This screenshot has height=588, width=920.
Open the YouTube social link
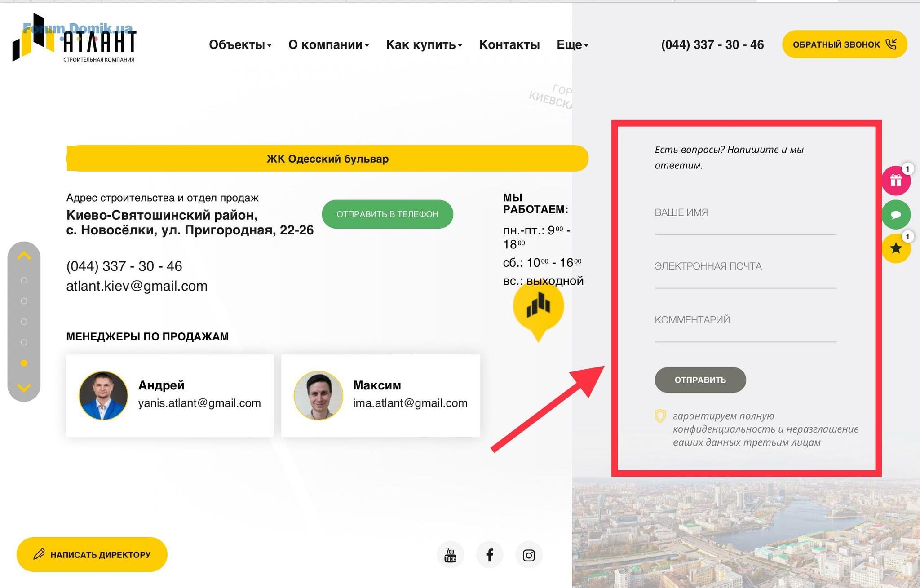[x=450, y=555]
